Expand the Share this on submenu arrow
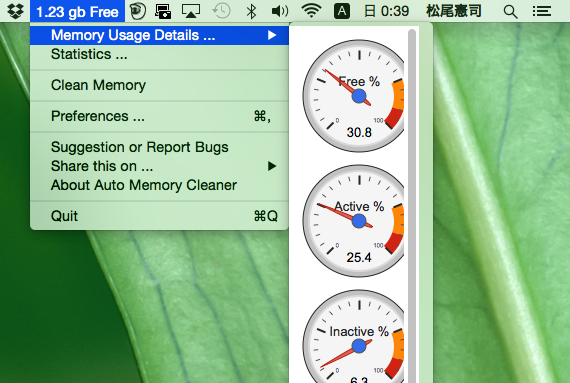The image size is (570, 383). tap(272, 166)
